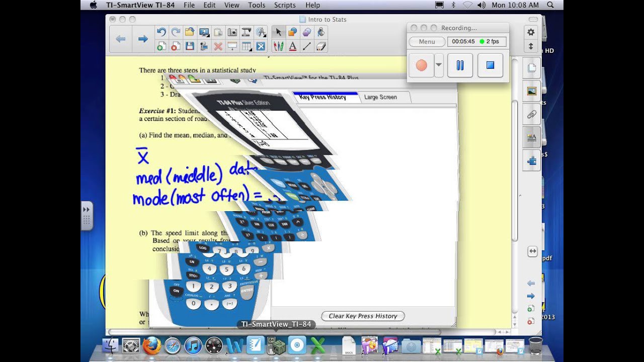Open the Page Sorter side tab

point(531,68)
